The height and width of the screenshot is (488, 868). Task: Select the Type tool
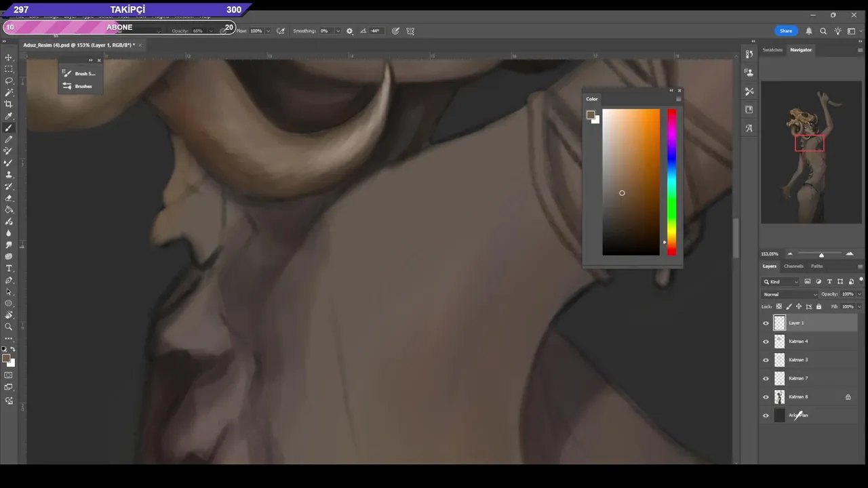pyautogui.click(x=9, y=268)
